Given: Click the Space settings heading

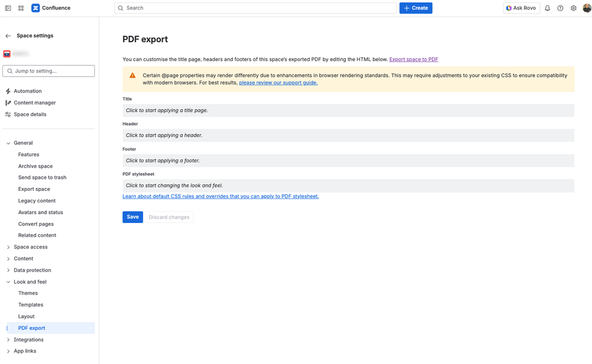Looking at the screenshot, I should (35, 36).
